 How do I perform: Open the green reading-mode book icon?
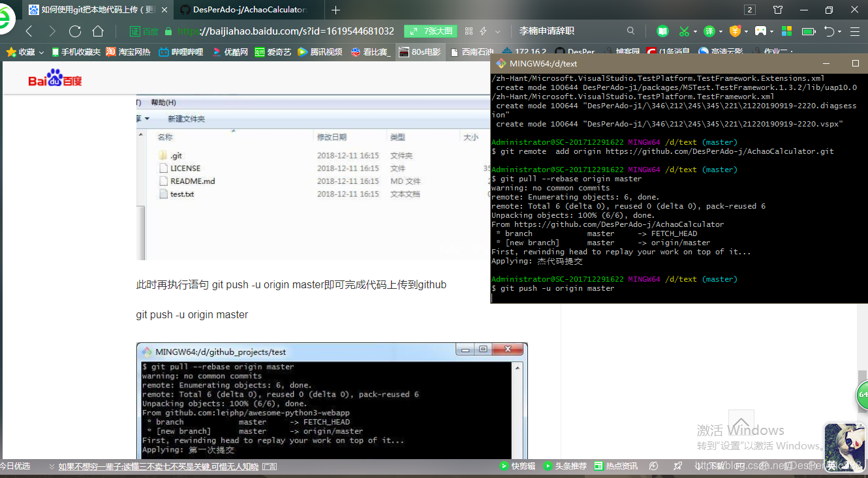662,31
